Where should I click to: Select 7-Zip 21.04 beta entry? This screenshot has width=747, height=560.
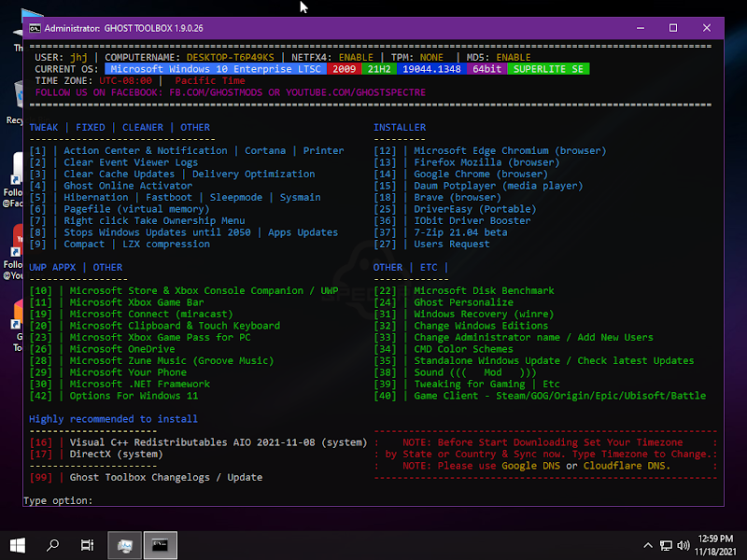coord(460,232)
